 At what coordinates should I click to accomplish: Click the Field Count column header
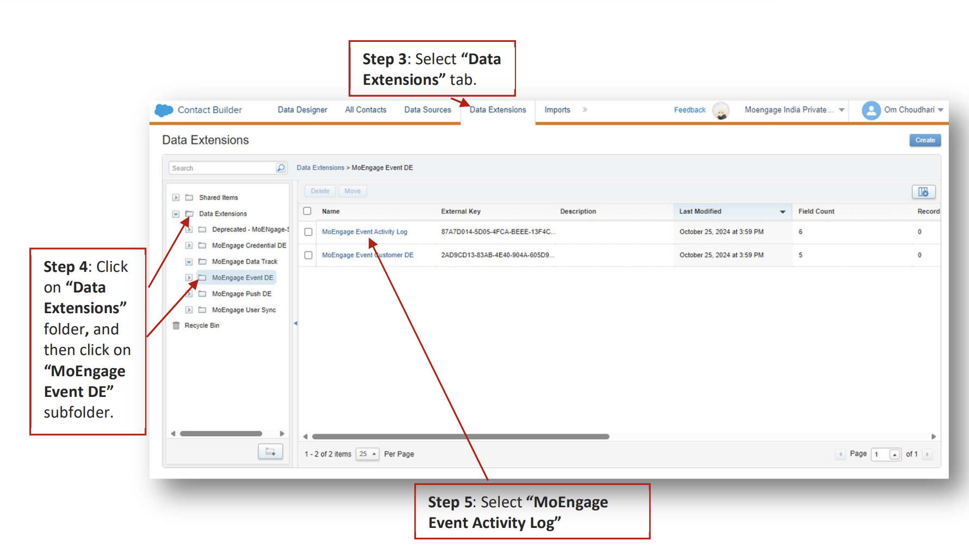click(816, 211)
